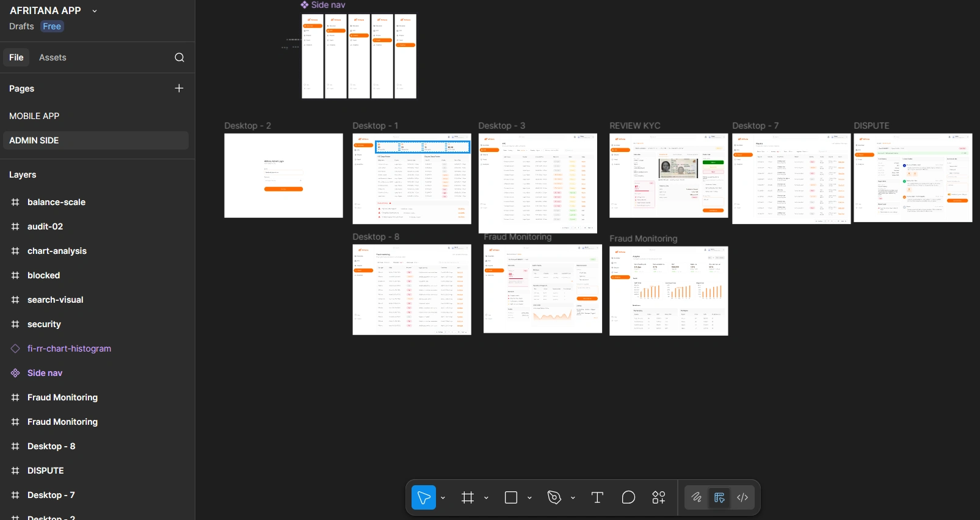Select the ADMIN SIDE page
Viewport: 980px width, 520px height.
96,140
